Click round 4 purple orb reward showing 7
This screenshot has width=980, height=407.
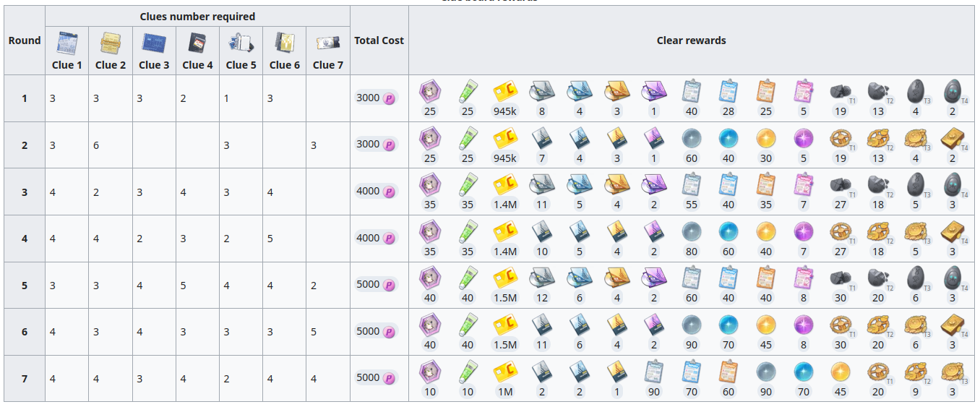[803, 231]
